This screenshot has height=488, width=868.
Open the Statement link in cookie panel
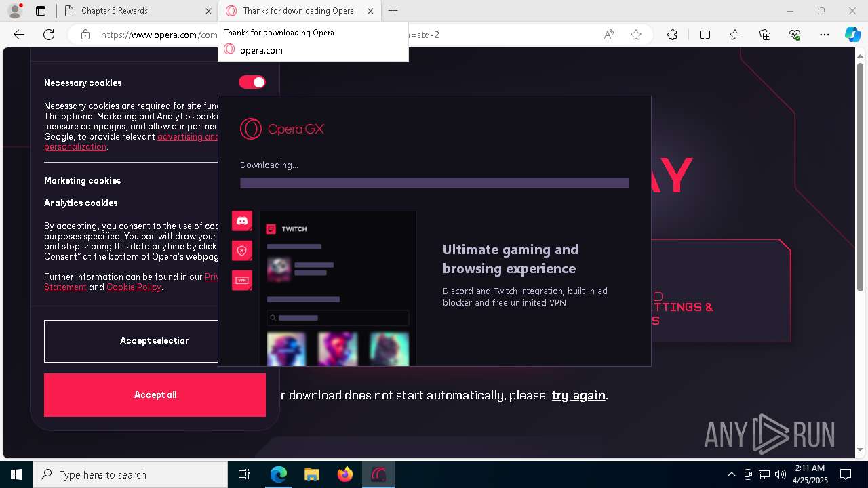pyautogui.click(x=65, y=287)
